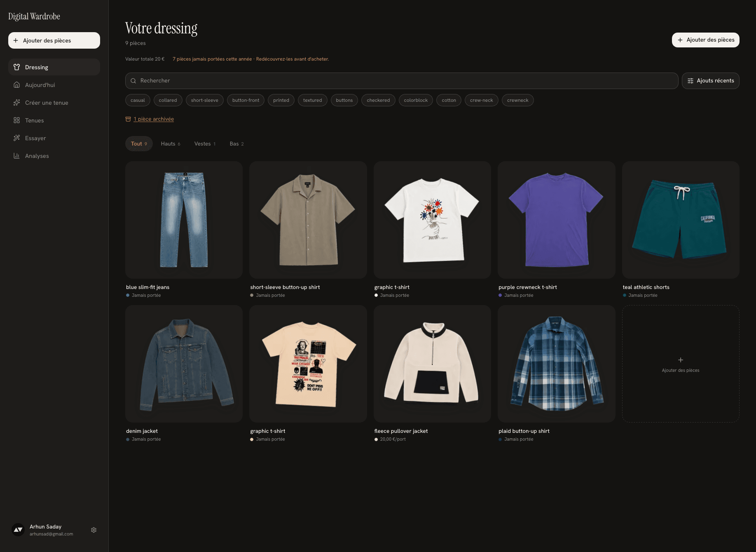Open the denim jacket thumbnail

(184, 364)
